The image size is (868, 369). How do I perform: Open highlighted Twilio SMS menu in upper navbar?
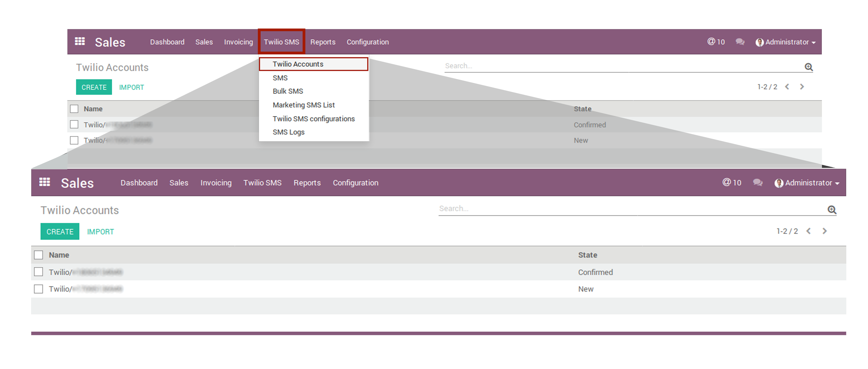281,42
